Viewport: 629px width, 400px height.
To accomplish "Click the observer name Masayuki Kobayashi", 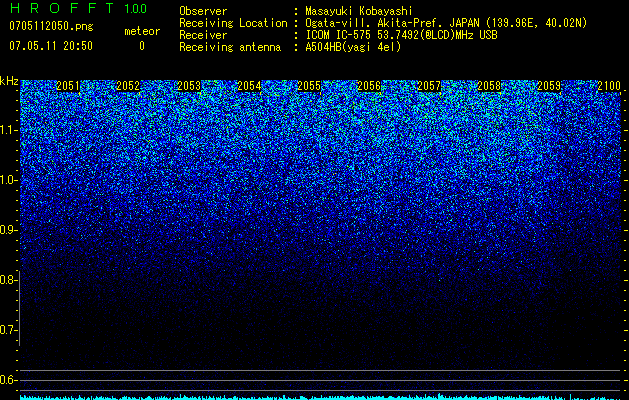I will [x=359, y=11].
